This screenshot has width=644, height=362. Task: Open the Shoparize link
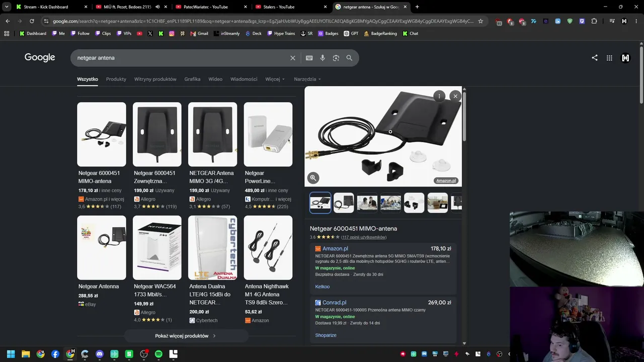pyautogui.click(x=326, y=335)
